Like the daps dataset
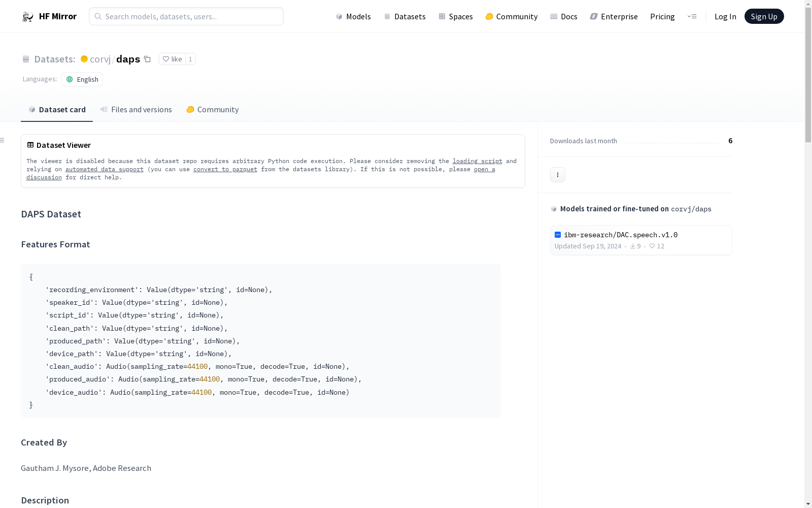Screen dimensions: 812x508 pyautogui.click(x=172, y=59)
